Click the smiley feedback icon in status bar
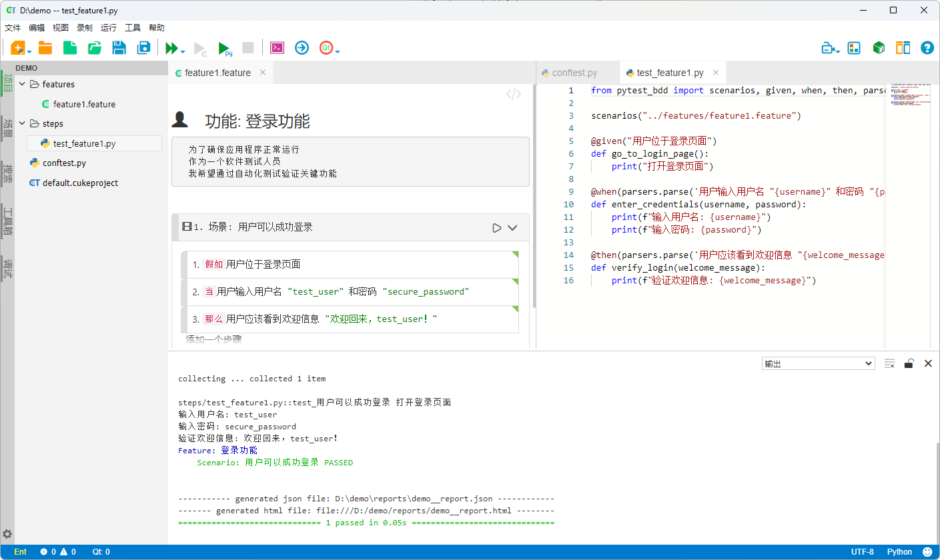Image resolution: width=940 pixels, height=560 pixels. click(927, 552)
